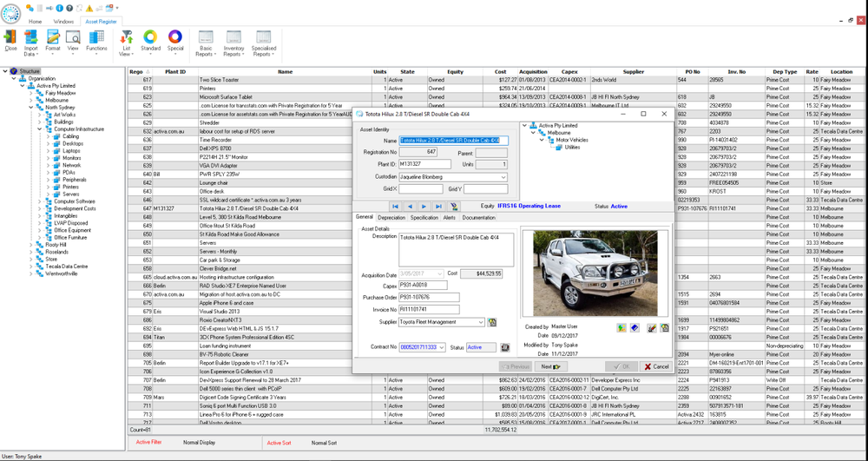Open the Depreciation tab
The image size is (868, 461).
pyautogui.click(x=391, y=218)
